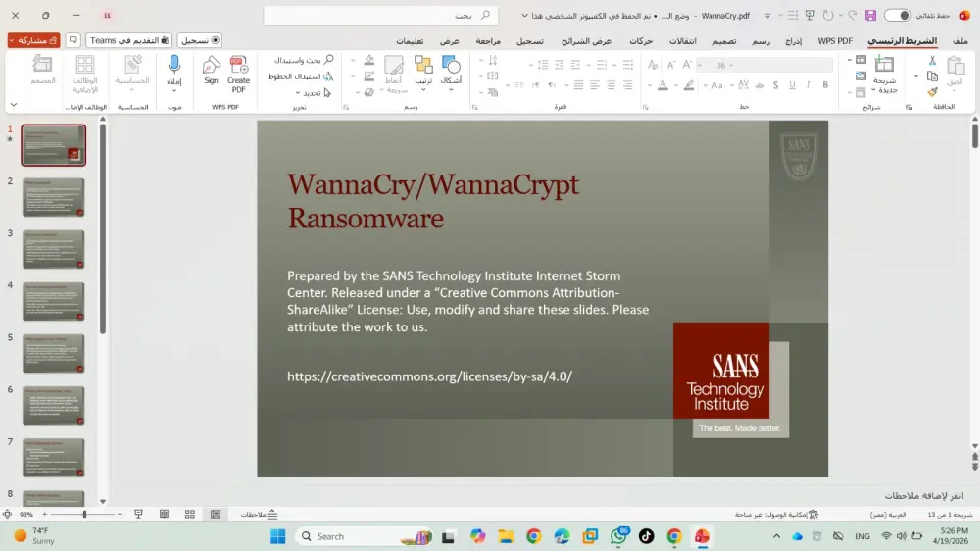Toggle justify text alignment
The width and height of the screenshot is (980, 551).
578,85
